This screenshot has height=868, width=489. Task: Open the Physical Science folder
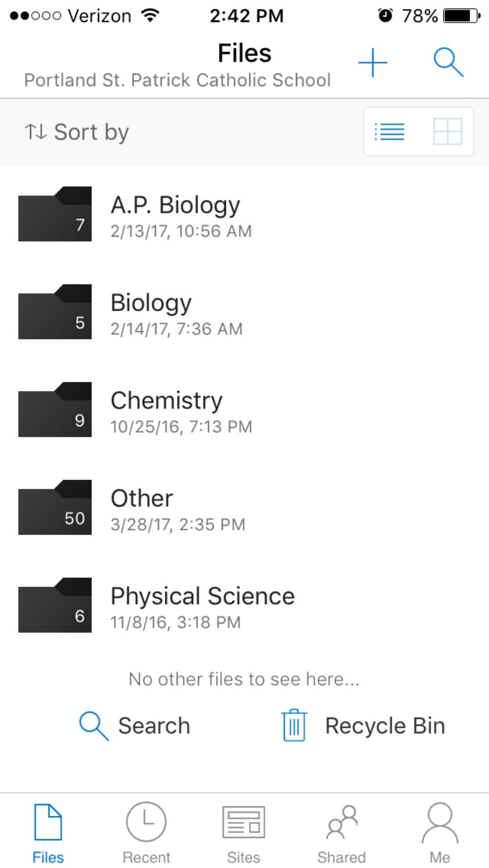click(202, 597)
